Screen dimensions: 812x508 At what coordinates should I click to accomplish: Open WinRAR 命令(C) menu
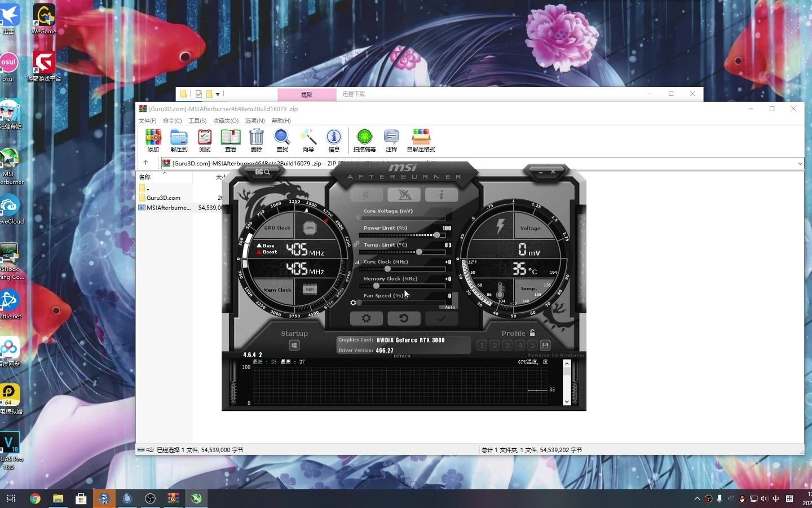pos(173,121)
